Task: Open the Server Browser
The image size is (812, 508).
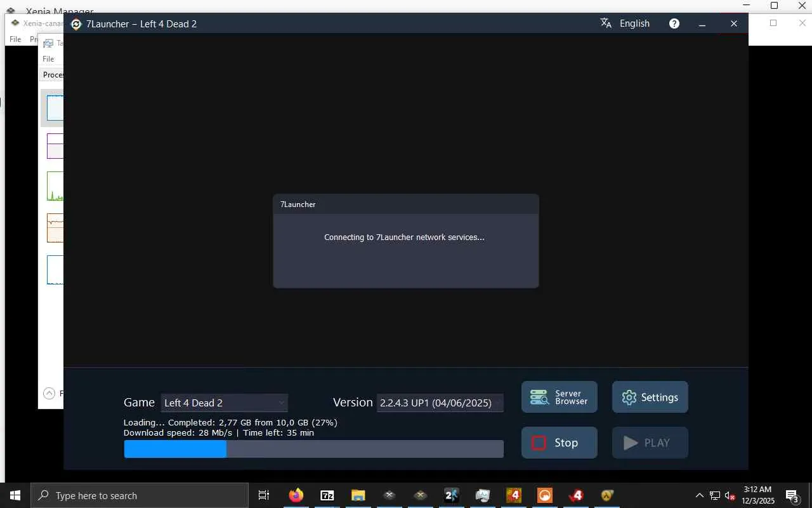Action: 560,397
